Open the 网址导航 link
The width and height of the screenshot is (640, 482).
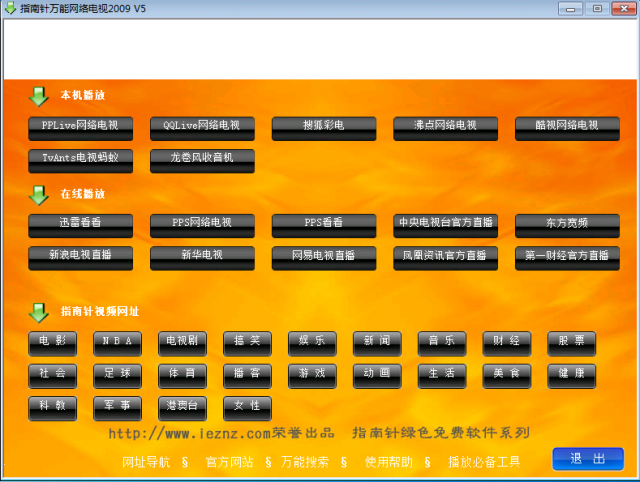pos(146,462)
